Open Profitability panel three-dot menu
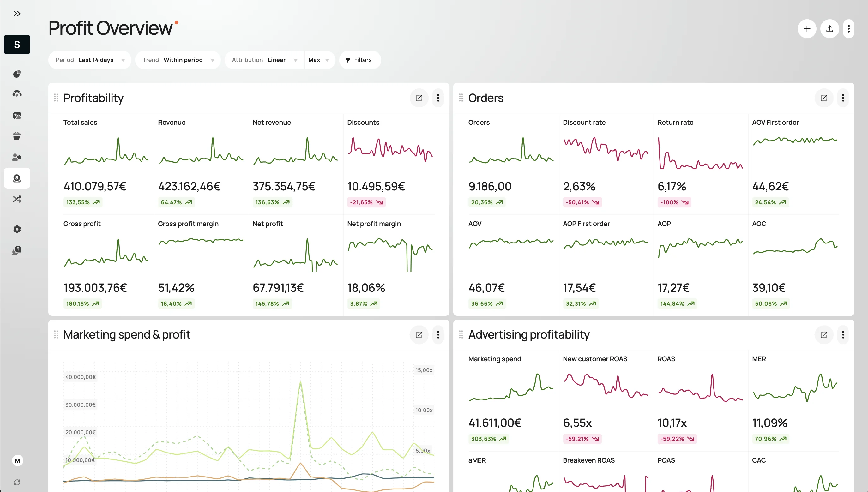This screenshot has width=868, height=492. 438,98
